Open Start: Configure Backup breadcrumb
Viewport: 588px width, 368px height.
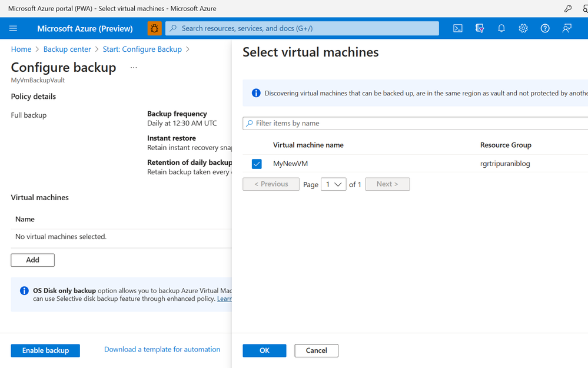(142, 49)
